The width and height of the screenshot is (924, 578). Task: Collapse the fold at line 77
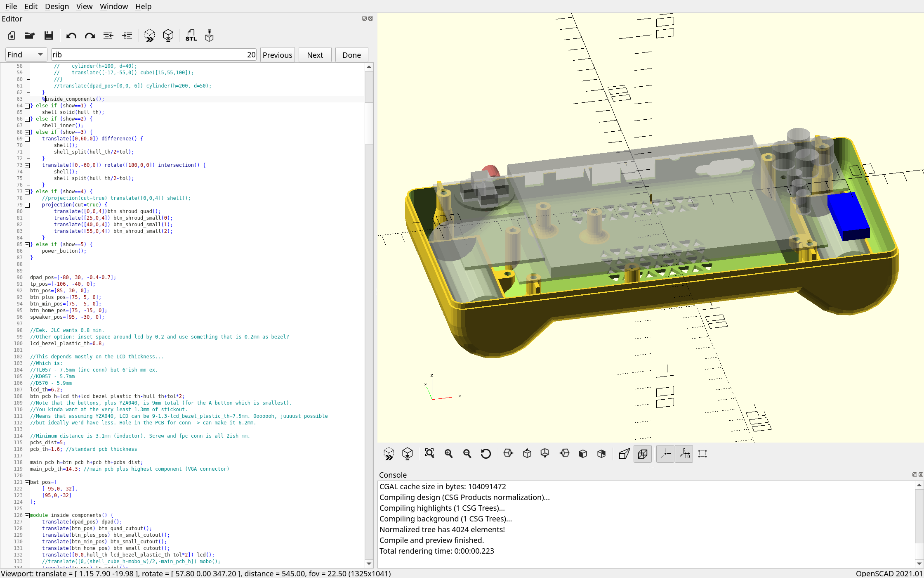tap(27, 192)
